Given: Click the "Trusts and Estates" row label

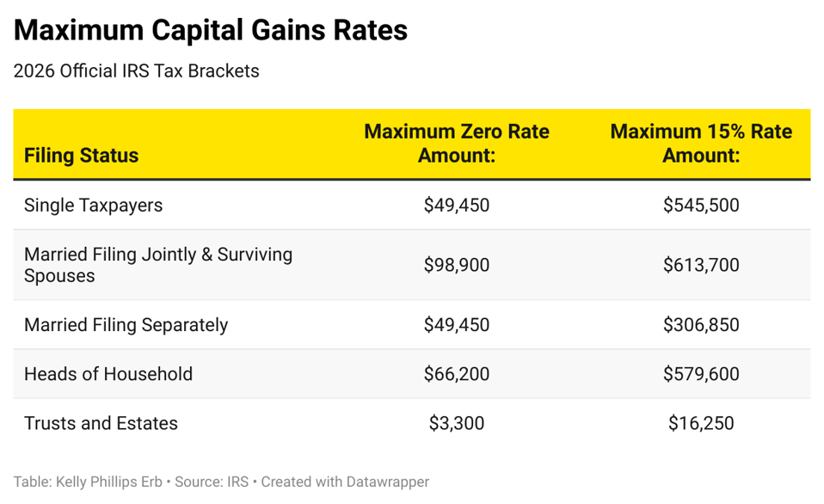Looking at the screenshot, I should tap(101, 423).
